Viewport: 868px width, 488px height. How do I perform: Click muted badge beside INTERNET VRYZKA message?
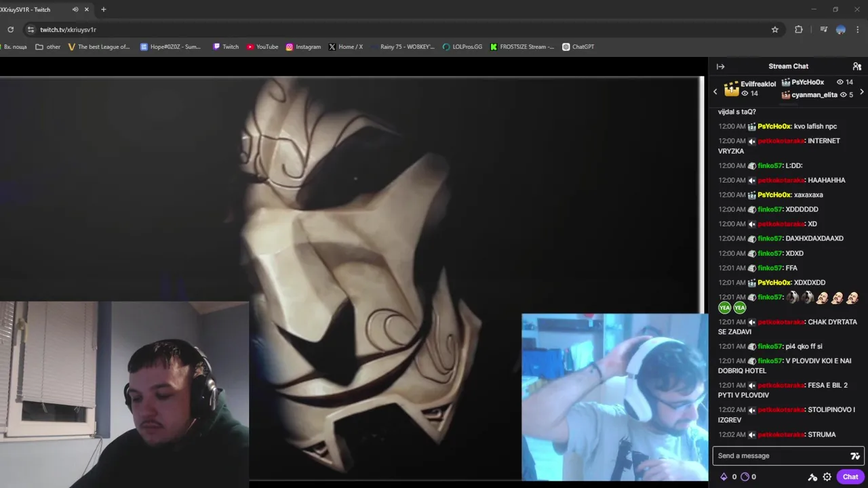[752, 141]
